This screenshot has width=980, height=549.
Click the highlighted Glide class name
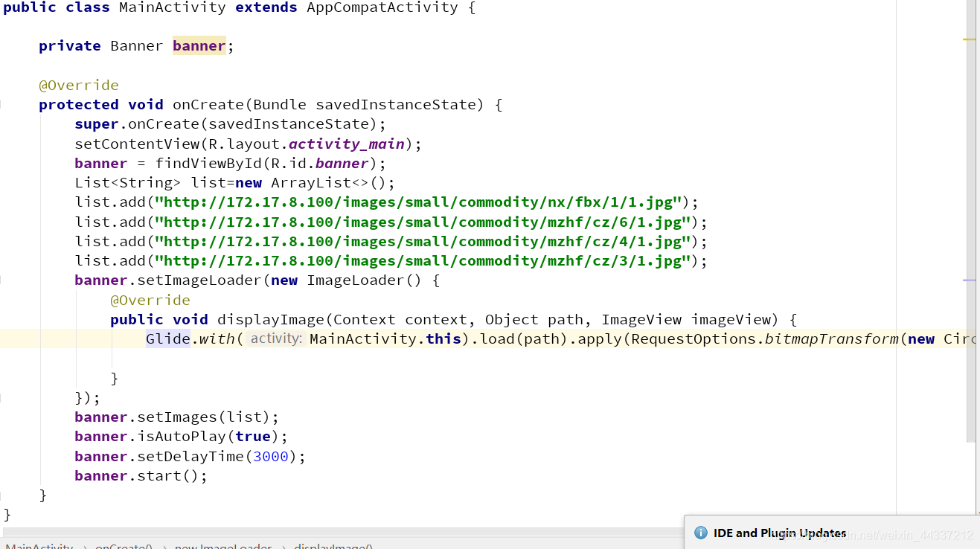[168, 339]
